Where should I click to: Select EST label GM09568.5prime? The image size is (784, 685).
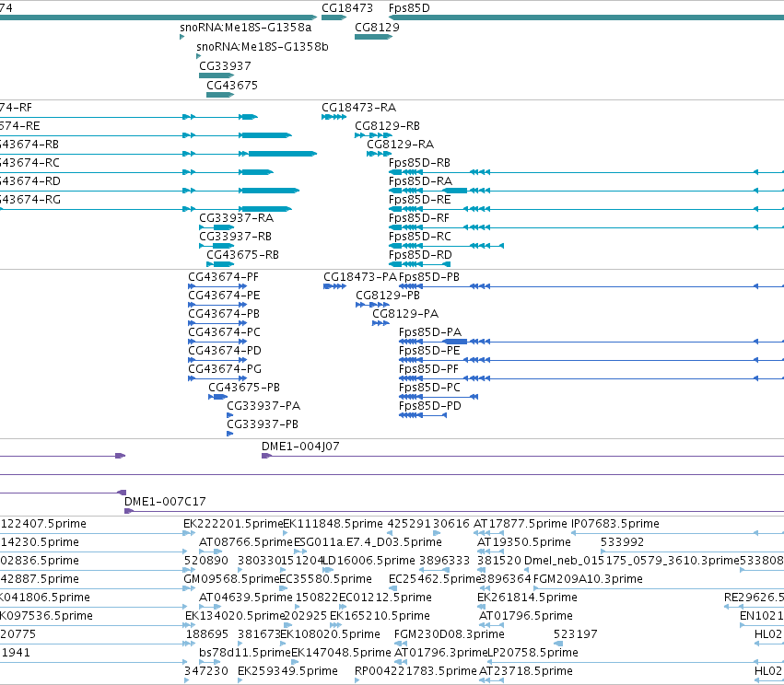tap(231, 579)
